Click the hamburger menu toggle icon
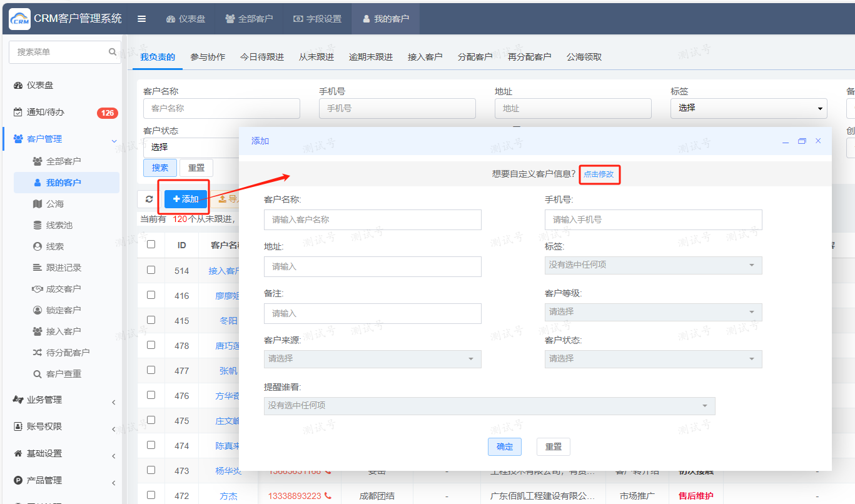The image size is (855, 504). pyautogui.click(x=142, y=19)
